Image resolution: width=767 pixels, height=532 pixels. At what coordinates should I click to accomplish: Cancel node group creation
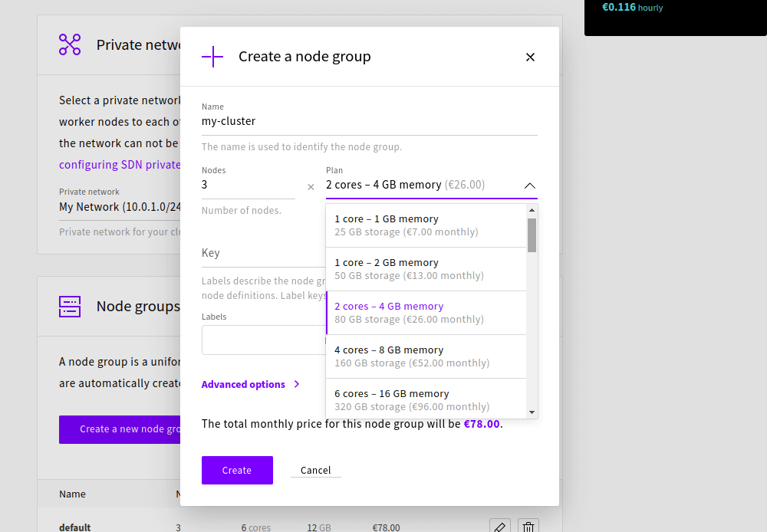tap(315, 471)
